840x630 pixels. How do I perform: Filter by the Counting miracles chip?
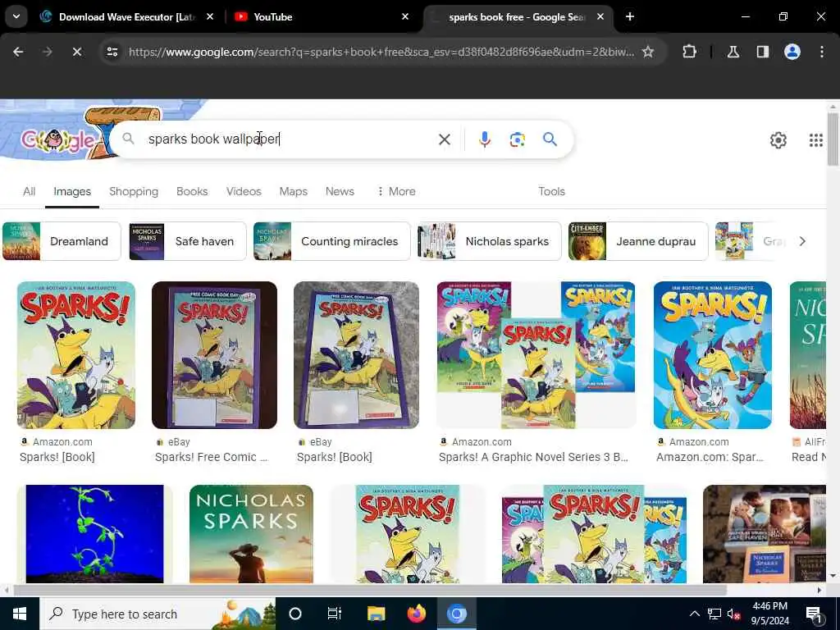[331, 241]
